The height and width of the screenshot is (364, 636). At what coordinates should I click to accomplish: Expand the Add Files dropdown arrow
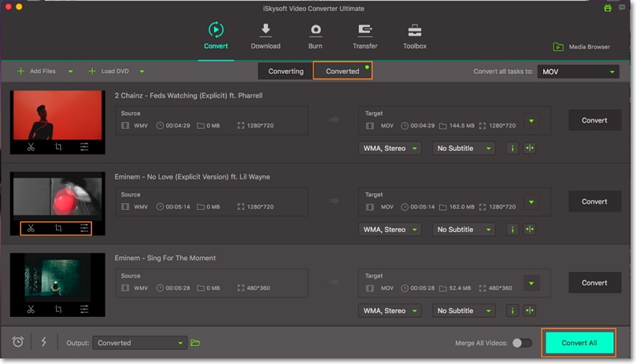[x=70, y=72]
